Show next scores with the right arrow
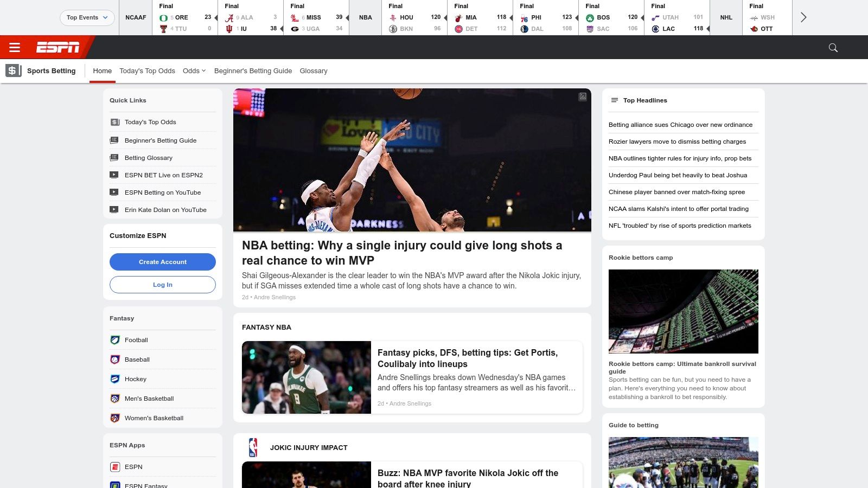The image size is (868, 488). [x=803, y=17]
